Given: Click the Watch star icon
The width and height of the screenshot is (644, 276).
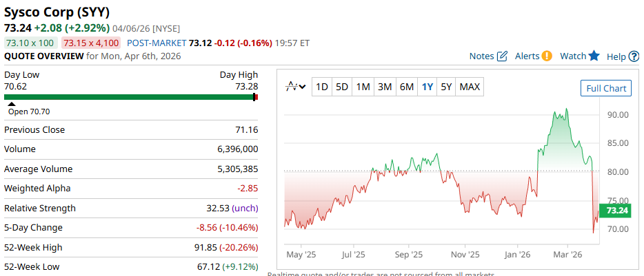Looking at the screenshot, I should [594, 56].
